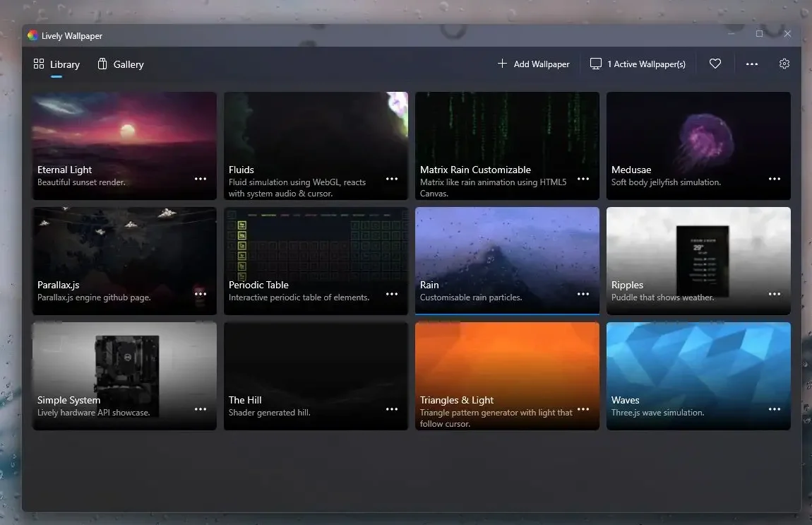The width and height of the screenshot is (812, 525).
Task: Select the Matrix Rain Customizable wallpaper
Action: point(506,134)
